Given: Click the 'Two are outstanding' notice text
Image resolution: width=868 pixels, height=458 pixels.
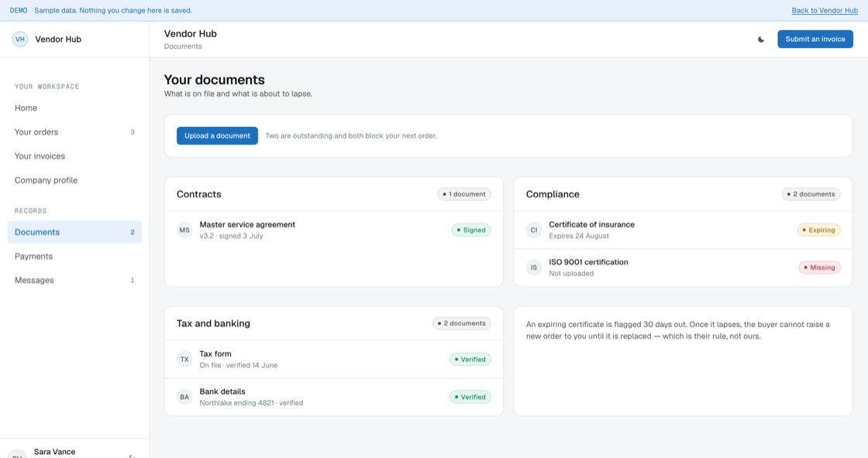Looking at the screenshot, I should [x=350, y=136].
